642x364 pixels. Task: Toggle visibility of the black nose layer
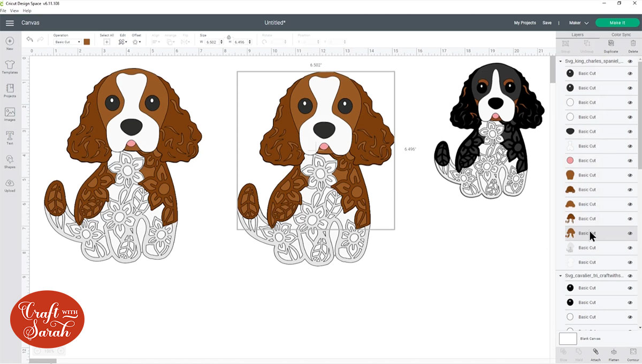click(630, 131)
